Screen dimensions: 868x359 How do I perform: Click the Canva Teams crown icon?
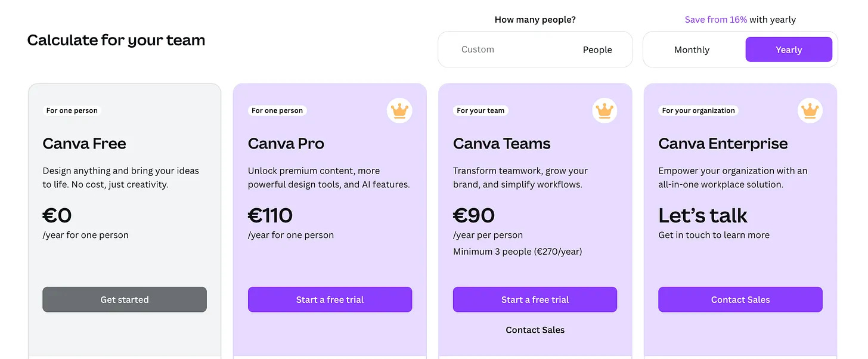coord(604,110)
